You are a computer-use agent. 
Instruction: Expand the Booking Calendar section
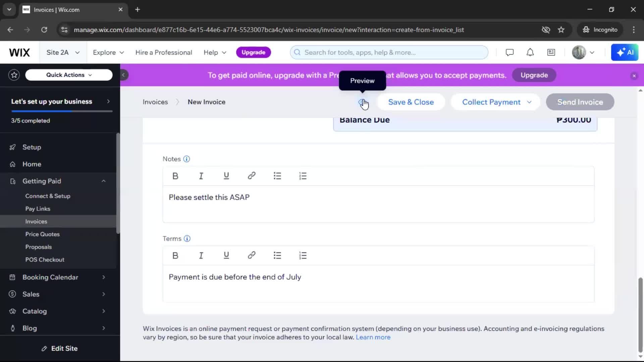[x=103, y=277]
